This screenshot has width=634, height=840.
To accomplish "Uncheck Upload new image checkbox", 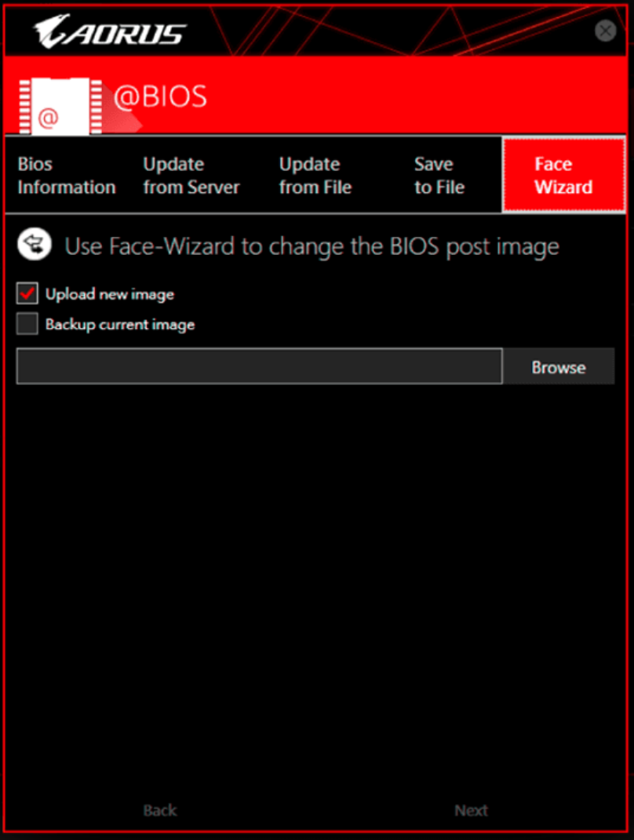I will click(27, 293).
